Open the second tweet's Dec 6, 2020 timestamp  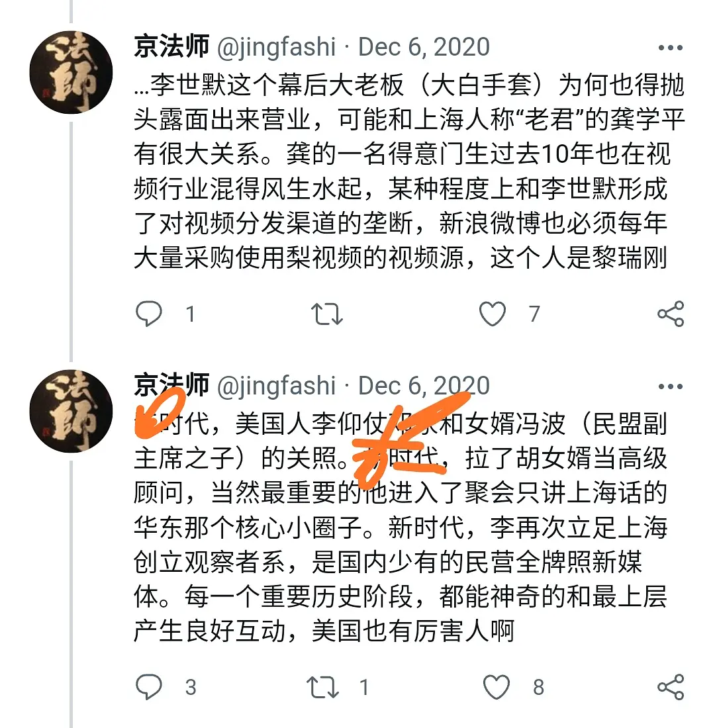(424, 386)
